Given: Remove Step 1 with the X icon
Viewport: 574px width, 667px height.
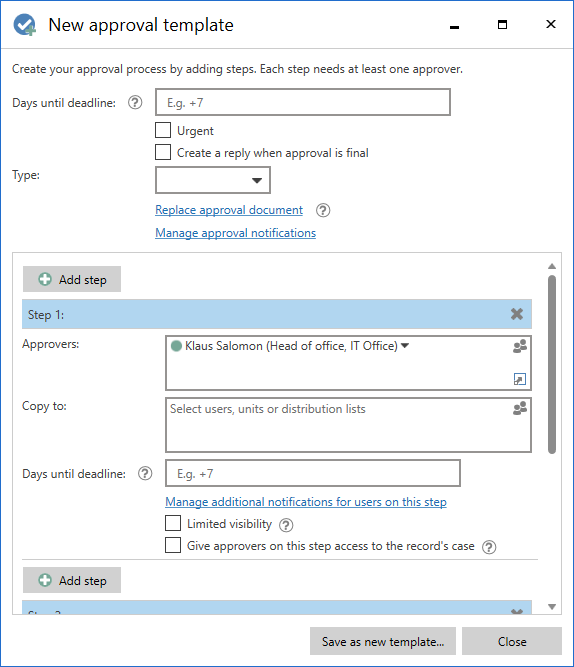Looking at the screenshot, I should tap(517, 314).
